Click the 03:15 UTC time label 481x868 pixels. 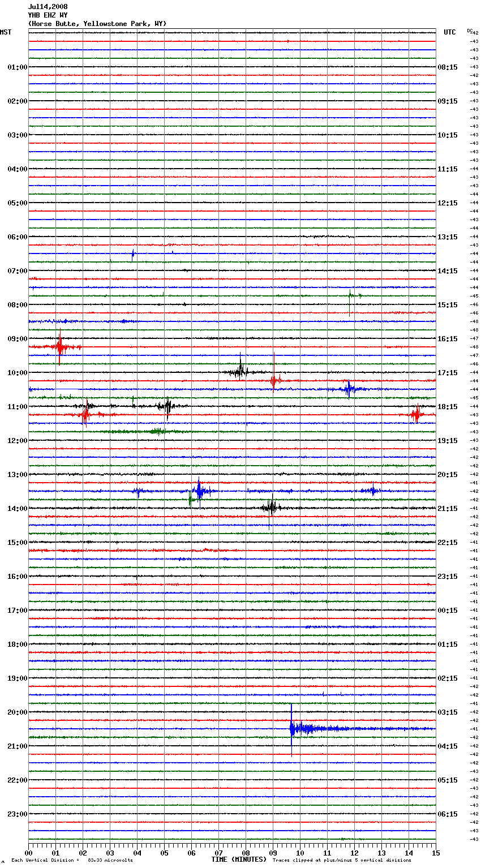click(448, 712)
